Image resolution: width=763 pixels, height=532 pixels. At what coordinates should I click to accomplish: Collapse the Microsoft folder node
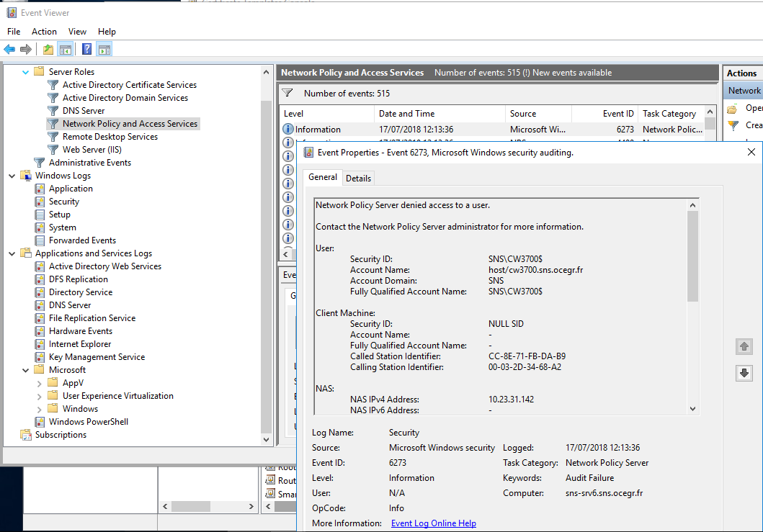click(25, 370)
